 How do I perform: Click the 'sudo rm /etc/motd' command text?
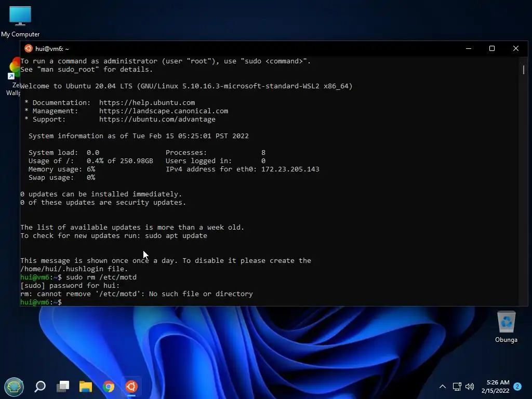pyautogui.click(x=101, y=277)
